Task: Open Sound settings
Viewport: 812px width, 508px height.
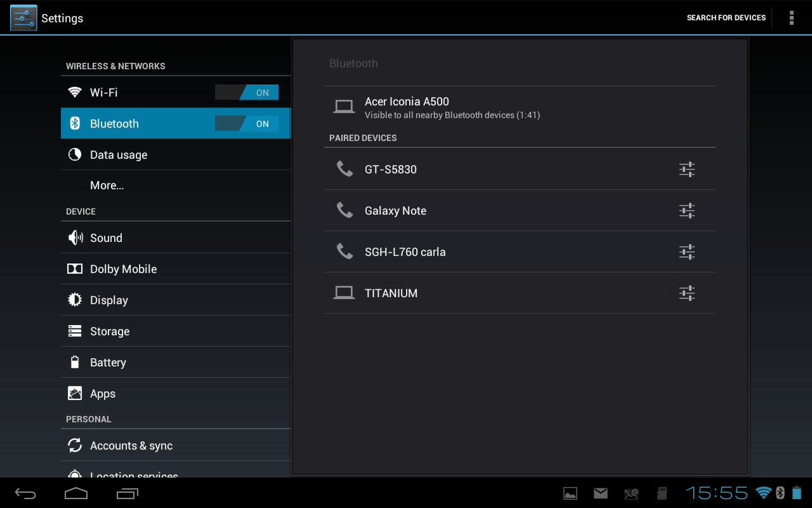Action: [x=176, y=237]
